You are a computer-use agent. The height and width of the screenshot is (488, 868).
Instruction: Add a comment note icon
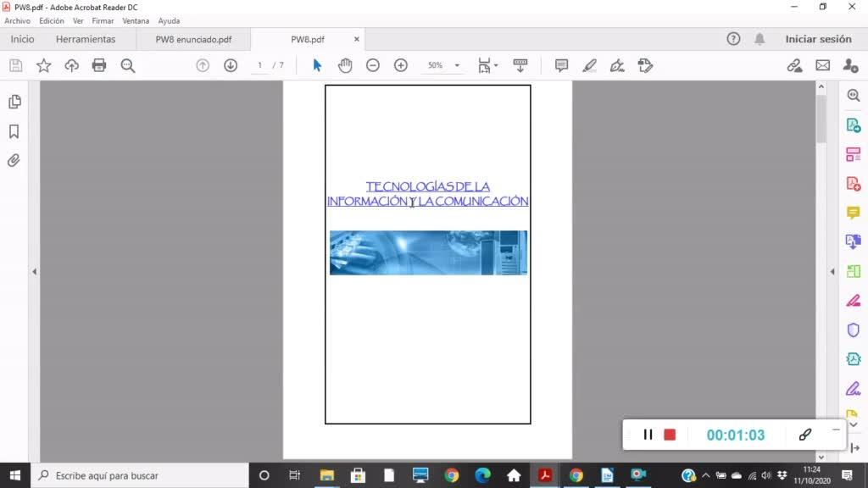[561, 65]
